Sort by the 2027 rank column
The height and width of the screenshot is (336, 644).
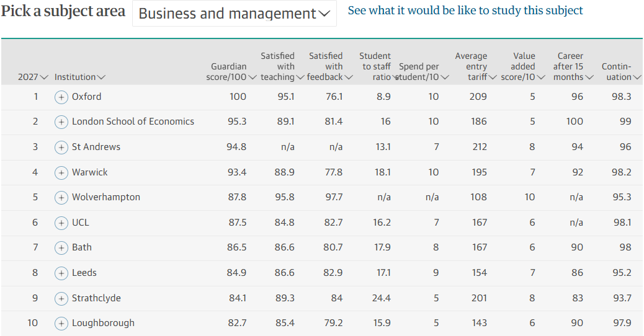(x=33, y=77)
